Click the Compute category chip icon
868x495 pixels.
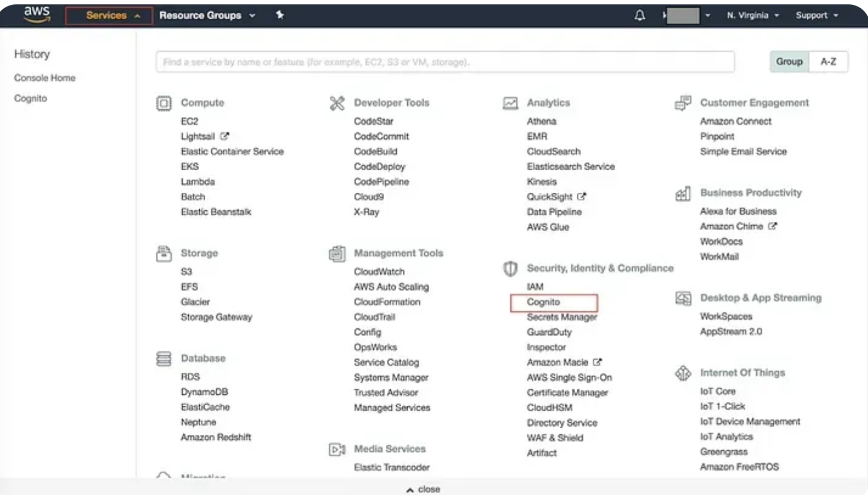coord(164,103)
